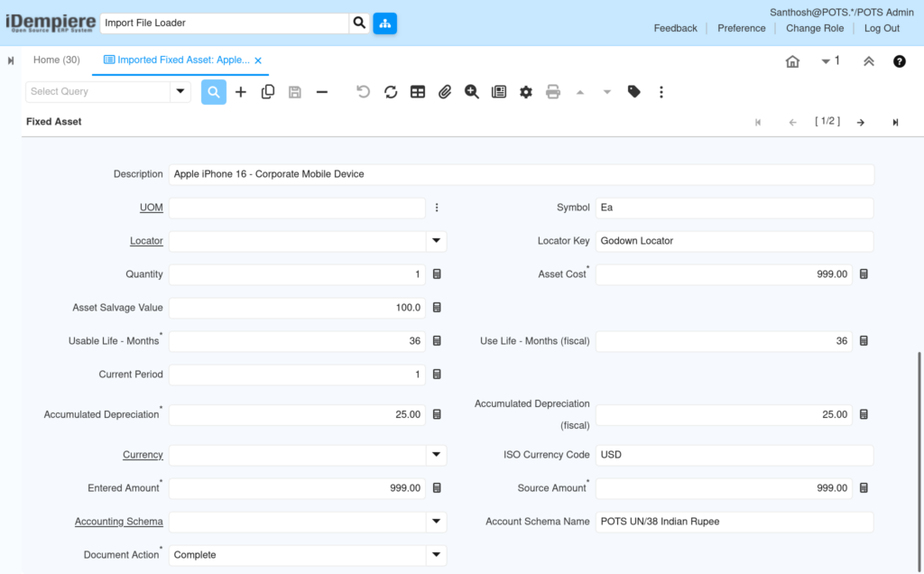Expand the Accounting Schema dropdown

[x=436, y=521]
